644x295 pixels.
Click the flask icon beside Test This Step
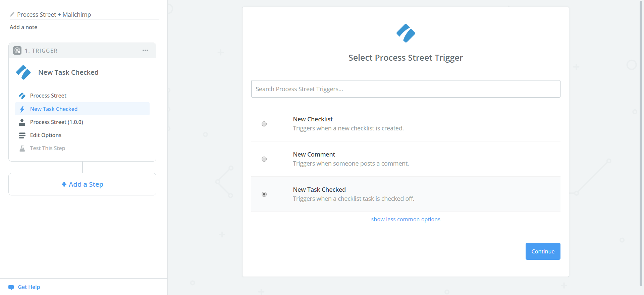tap(22, 148)
